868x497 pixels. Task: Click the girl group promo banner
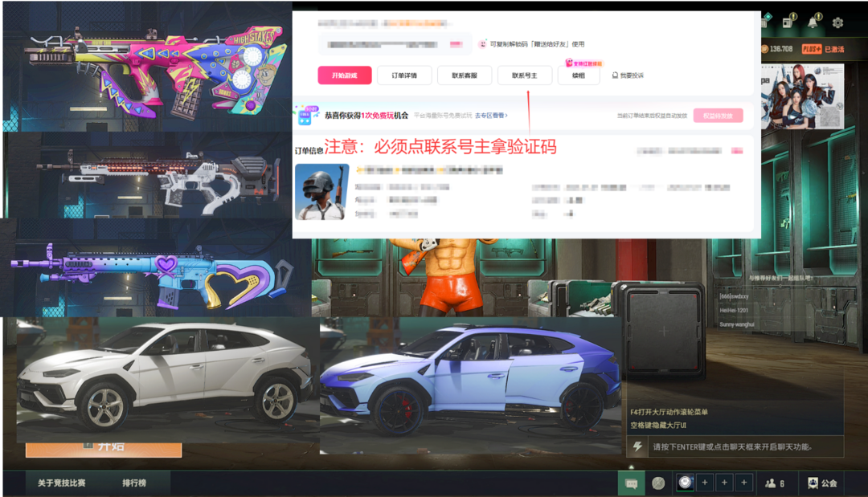(x=803, y=96)
